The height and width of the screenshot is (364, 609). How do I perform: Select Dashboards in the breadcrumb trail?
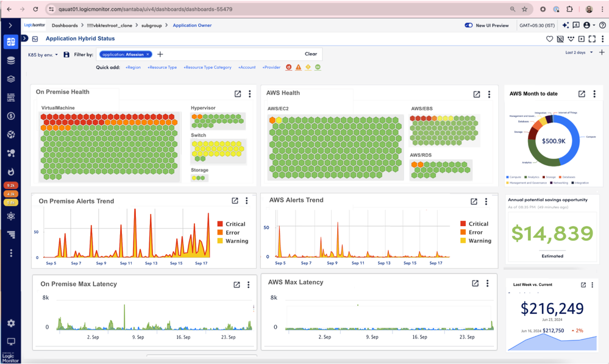coord(65,26)
